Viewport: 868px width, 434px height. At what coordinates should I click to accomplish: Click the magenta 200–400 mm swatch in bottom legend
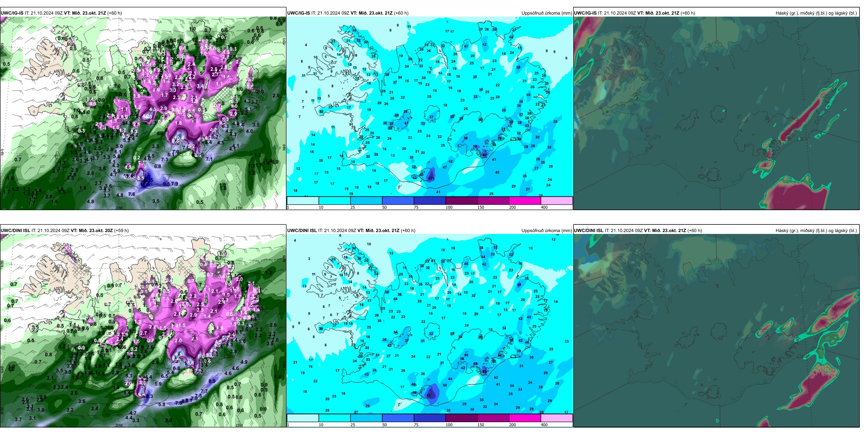click(x=525, y=418)
